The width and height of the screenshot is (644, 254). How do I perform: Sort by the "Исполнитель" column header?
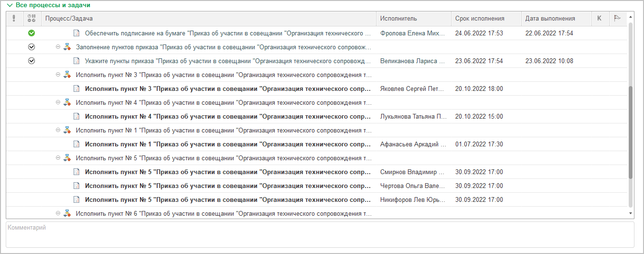[x=398, y=19]
